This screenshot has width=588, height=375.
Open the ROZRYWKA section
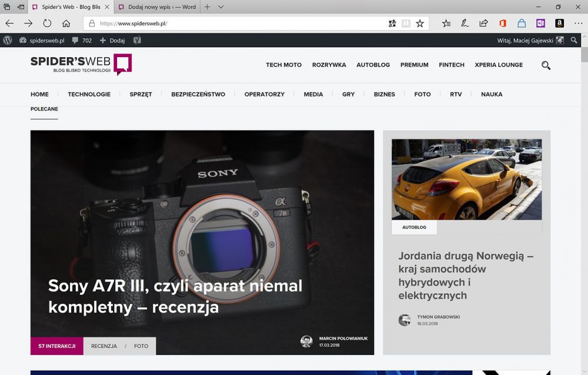(x=329, y=65)
